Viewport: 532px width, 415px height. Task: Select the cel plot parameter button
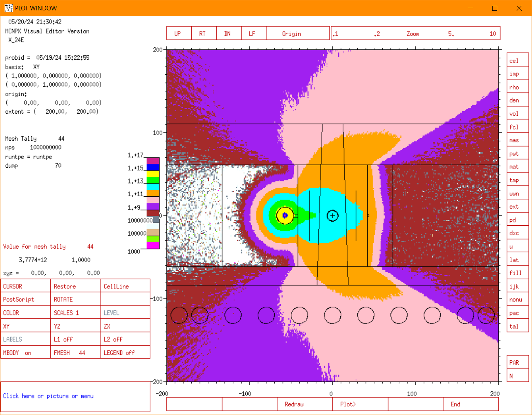click(517, 60)
